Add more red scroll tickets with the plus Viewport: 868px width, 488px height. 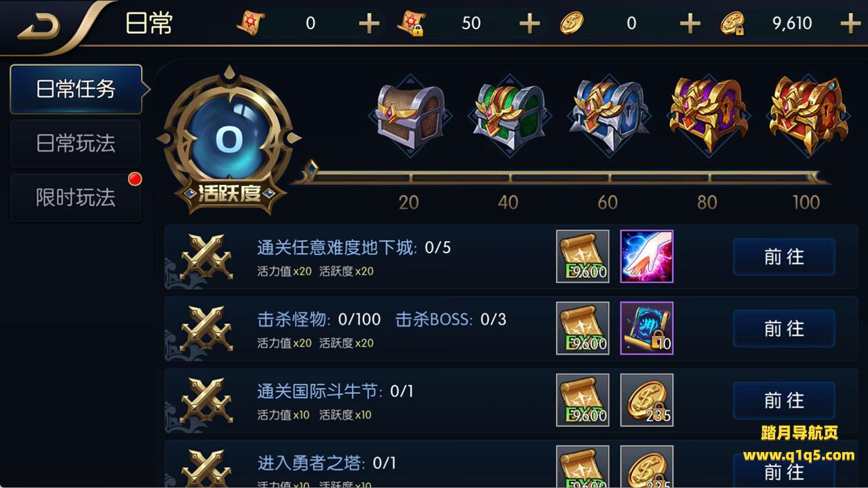click(x=369, y=24)
